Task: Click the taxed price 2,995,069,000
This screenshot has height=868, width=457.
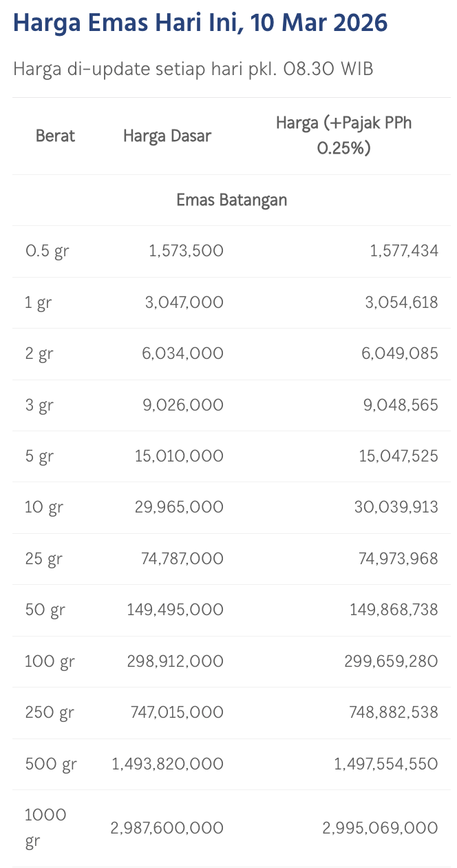Action: click(x=380, y=828)
